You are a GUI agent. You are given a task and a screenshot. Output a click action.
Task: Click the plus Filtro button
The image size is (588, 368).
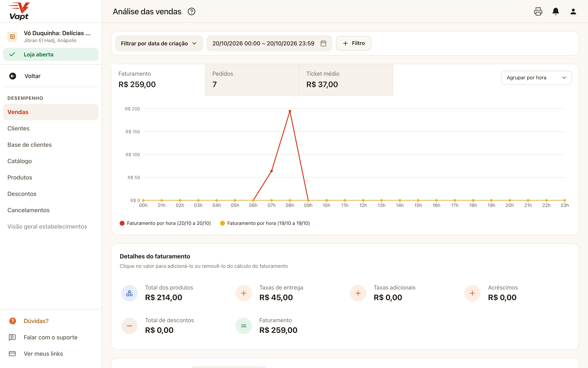tap(353, 43)
